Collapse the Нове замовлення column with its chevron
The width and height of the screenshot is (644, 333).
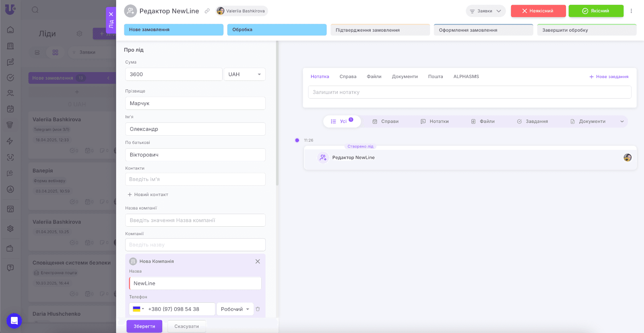pyautogui.click(x=108, y=78)
